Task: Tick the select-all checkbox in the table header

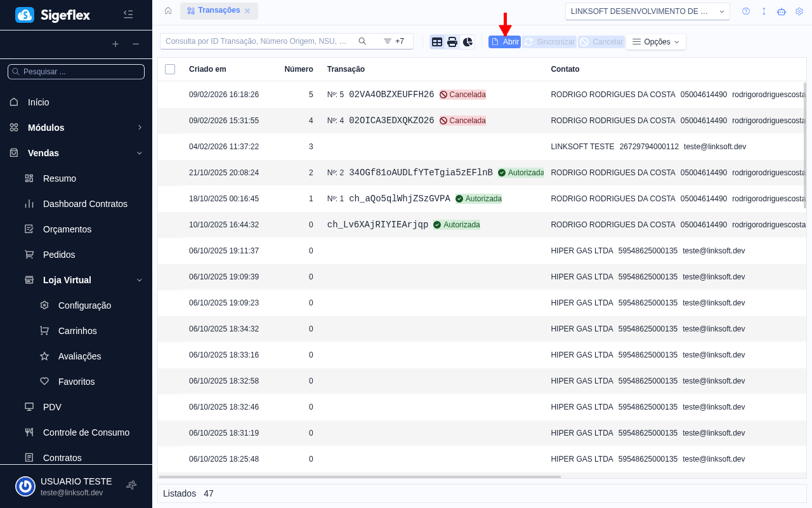Action: (170, 69)
